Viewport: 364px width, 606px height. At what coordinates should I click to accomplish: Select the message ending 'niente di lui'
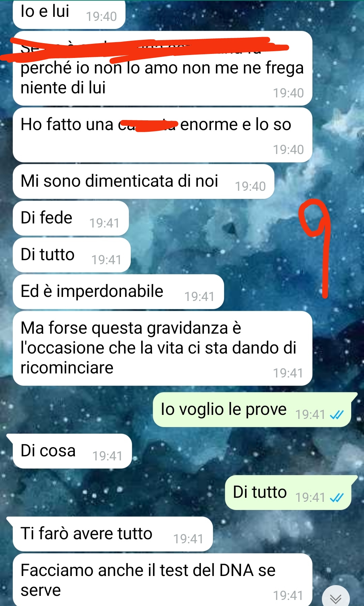click(x=162, y=68)
